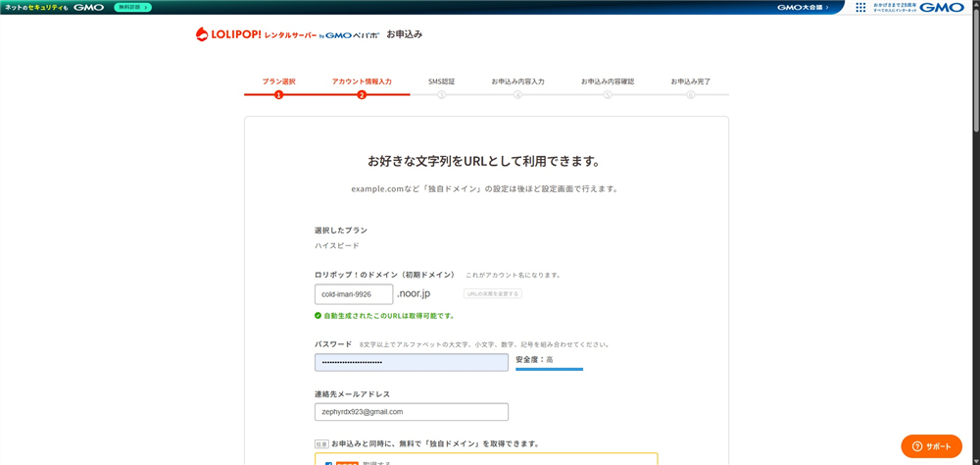Click the 自動生成されたこのURLは取得可能です message
The width and height of the screenshot is (980, 465).
tap(389, 316)
